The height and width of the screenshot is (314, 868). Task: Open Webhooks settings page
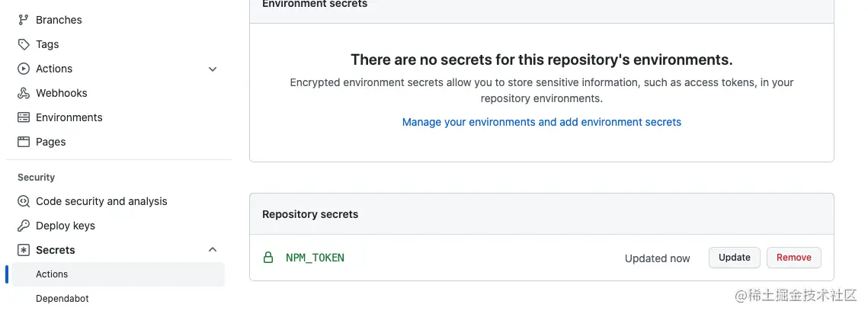pyautogui.click(x=62, y=93)
